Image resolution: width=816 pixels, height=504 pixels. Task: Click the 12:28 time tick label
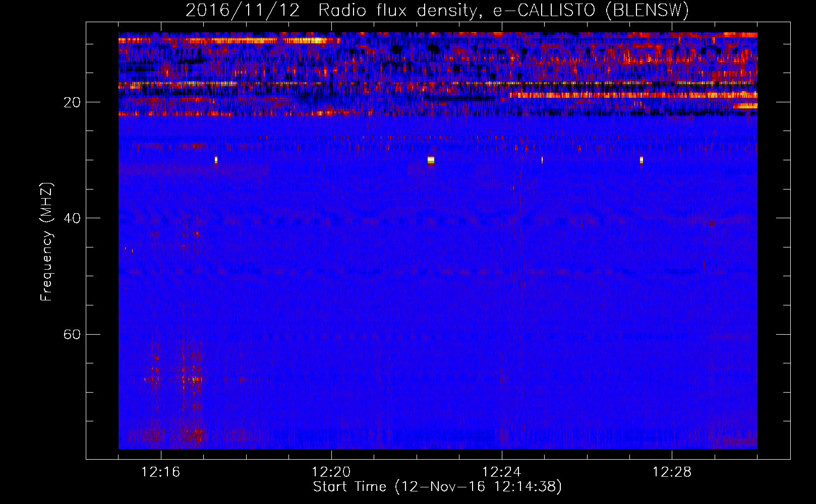[672, 472]
